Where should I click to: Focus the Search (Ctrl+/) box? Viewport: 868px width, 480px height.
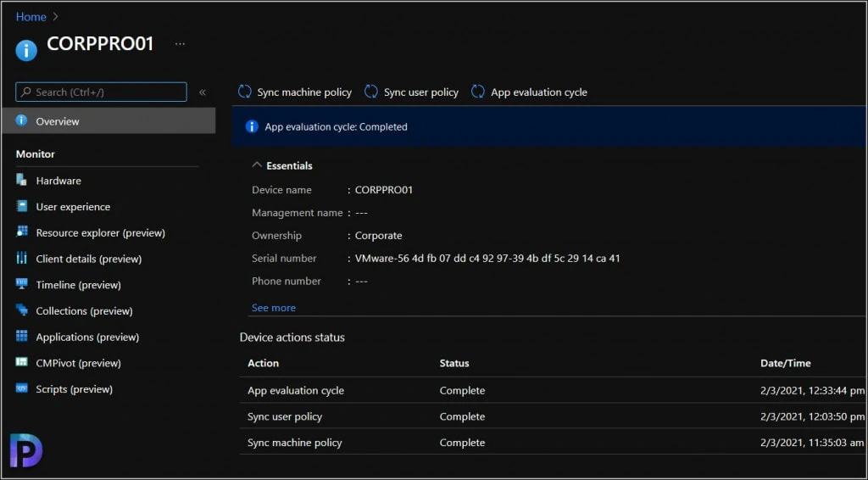102,92
